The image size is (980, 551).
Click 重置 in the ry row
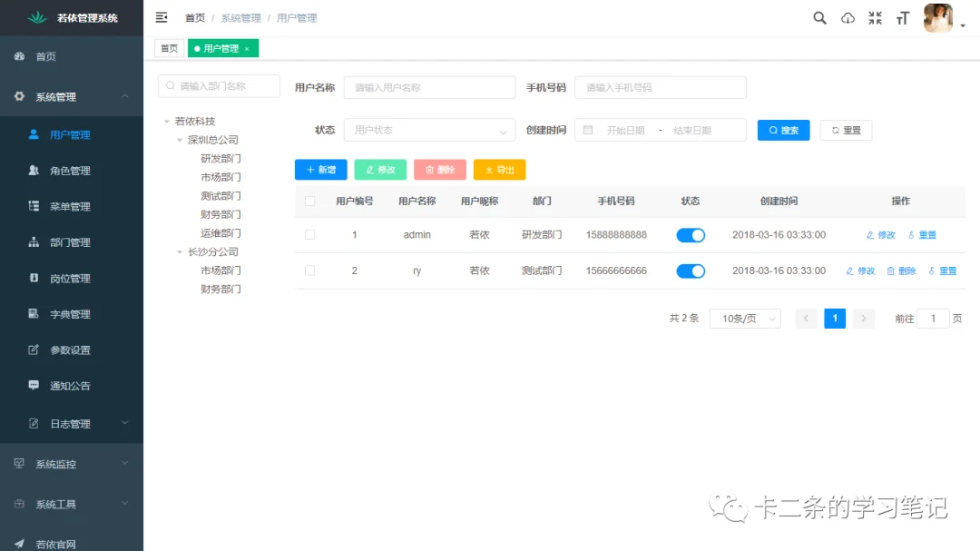point(943,271)
